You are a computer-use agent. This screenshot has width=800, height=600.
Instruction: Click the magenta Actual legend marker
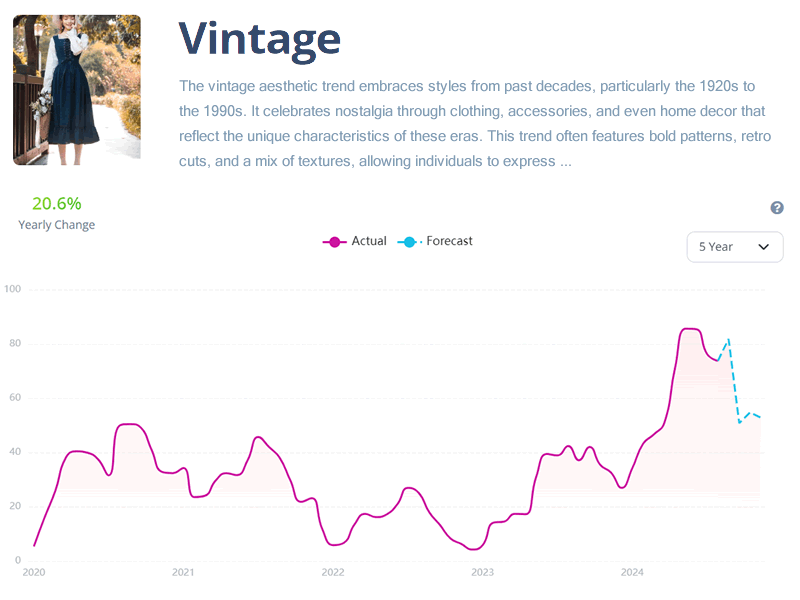click(335, 242)
